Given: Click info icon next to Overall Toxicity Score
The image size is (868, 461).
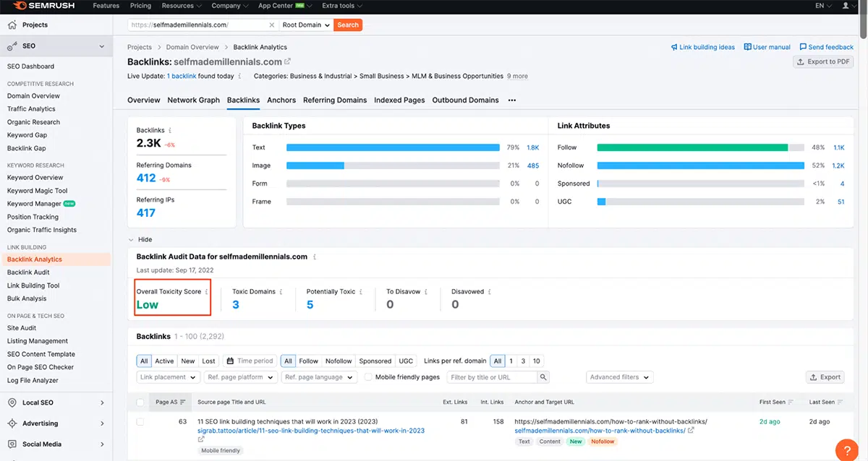Looking at the screenshot, I should click(207, 292).
